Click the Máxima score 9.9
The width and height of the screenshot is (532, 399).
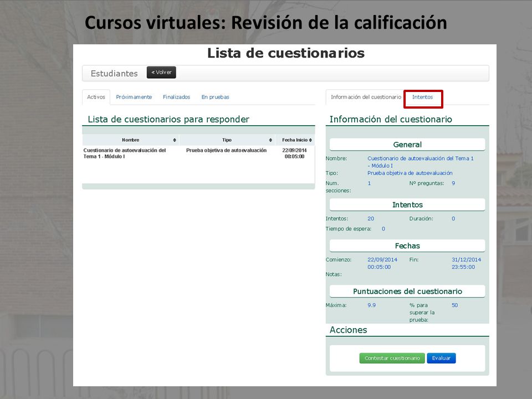point(371,305)
